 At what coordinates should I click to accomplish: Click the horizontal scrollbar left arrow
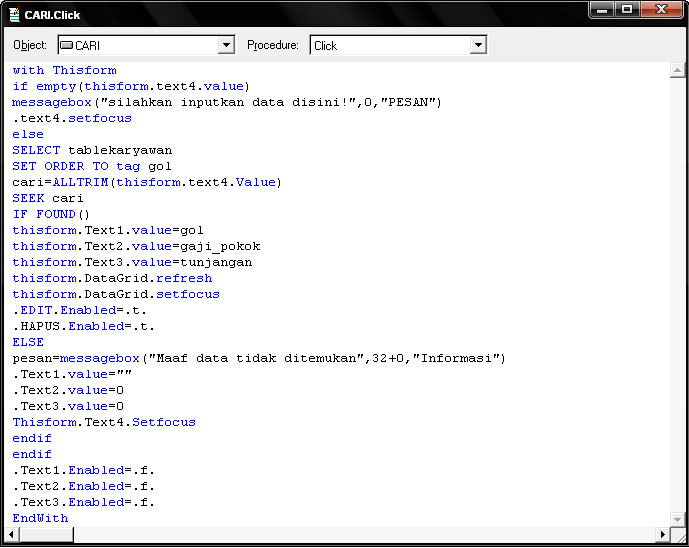(11, 534)
